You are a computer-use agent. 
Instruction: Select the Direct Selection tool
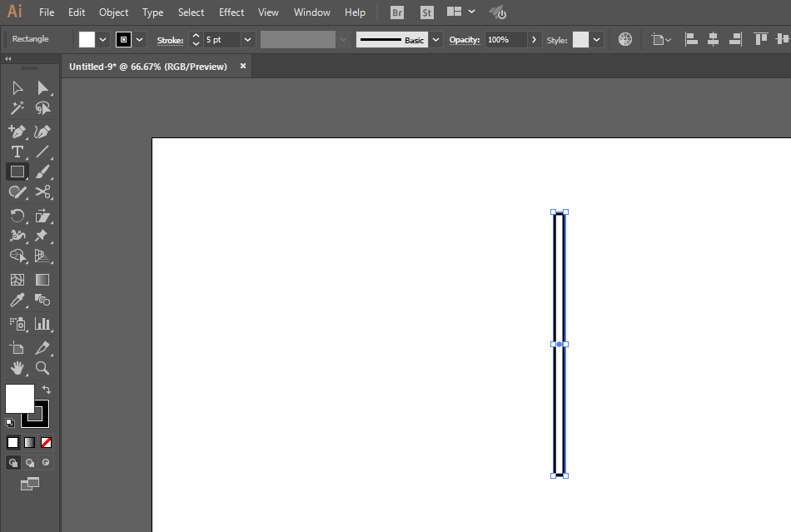[x=42, y=88]
